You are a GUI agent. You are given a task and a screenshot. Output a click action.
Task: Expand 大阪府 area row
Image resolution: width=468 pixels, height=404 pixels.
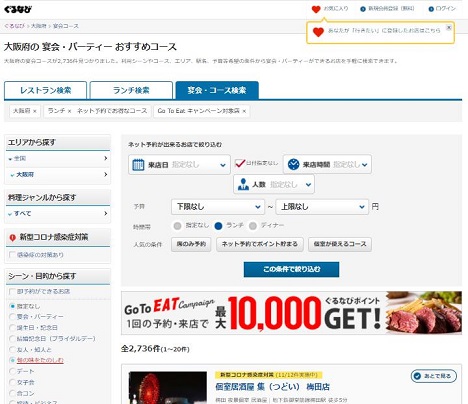58,174
